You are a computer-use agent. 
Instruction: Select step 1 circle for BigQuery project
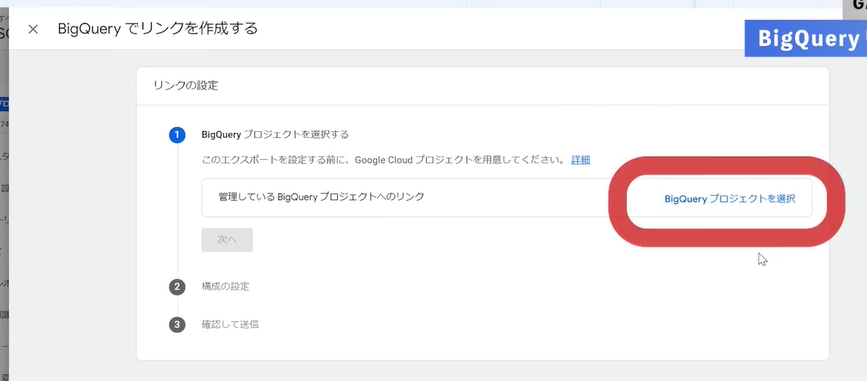(x=177, y=134)
